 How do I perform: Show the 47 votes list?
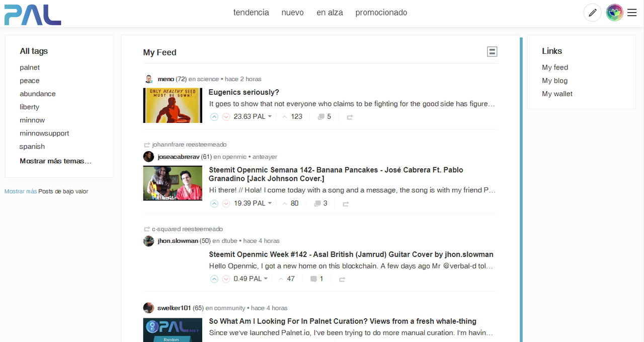click(286, 279)
